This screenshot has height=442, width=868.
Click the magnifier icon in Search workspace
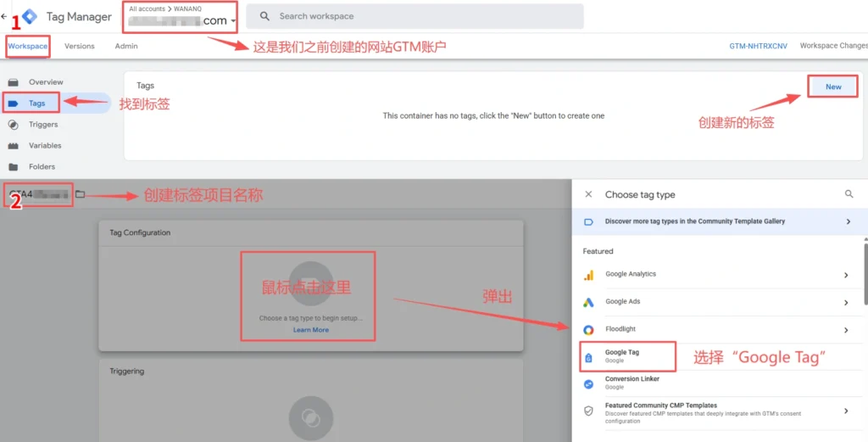point(264,17)
